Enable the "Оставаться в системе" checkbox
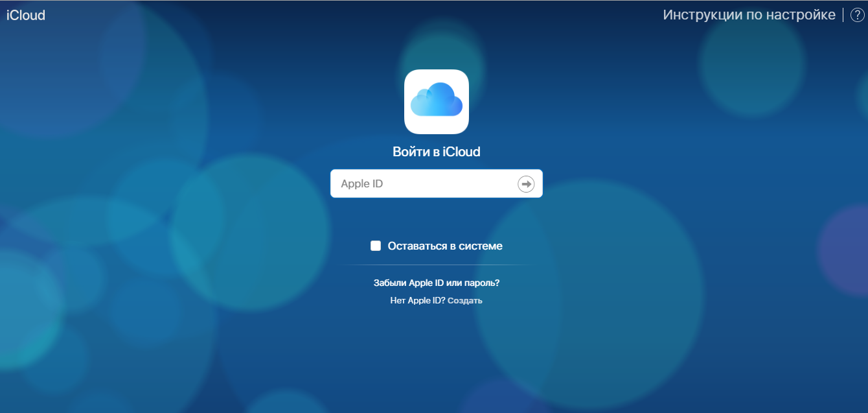This screenshot has width=868, height=413. (x=376, y=246)
